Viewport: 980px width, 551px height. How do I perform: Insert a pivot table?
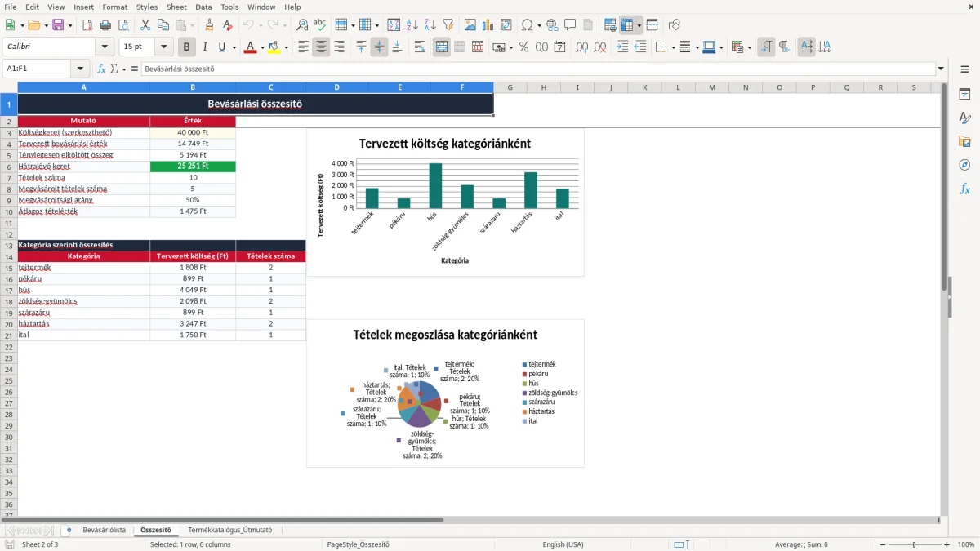pos(506,25)
